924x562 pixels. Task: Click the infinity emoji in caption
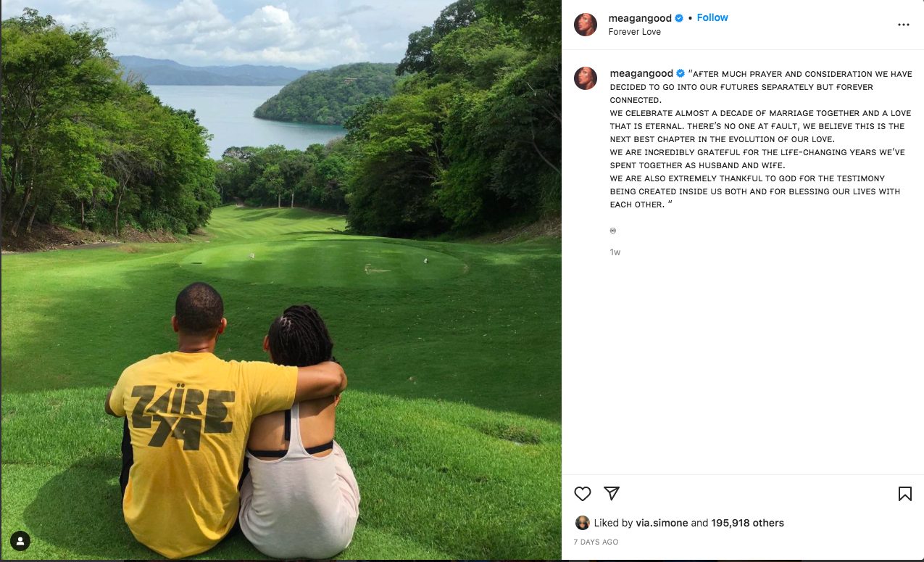613,231
